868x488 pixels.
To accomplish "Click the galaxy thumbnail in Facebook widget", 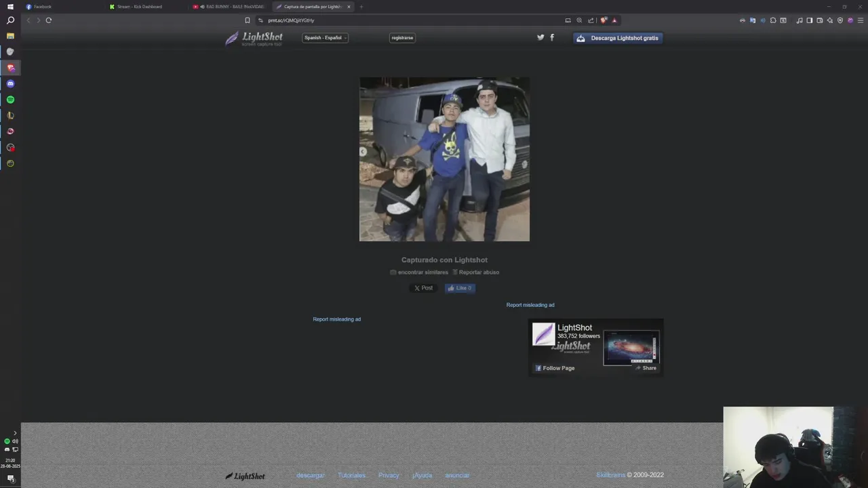I will click(x=631, y=348).
